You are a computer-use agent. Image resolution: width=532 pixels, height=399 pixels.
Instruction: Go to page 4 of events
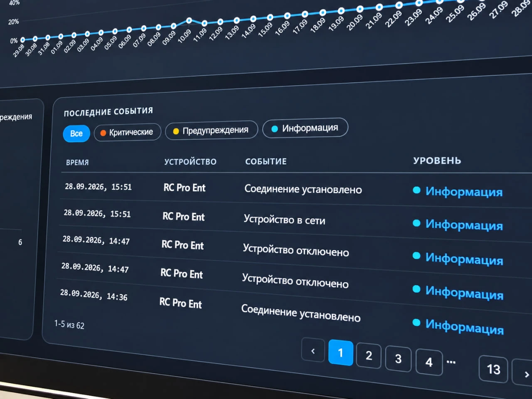point(429,362)
